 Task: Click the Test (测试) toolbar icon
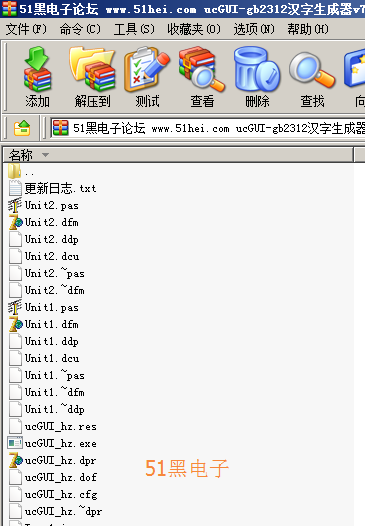[147, 76]
